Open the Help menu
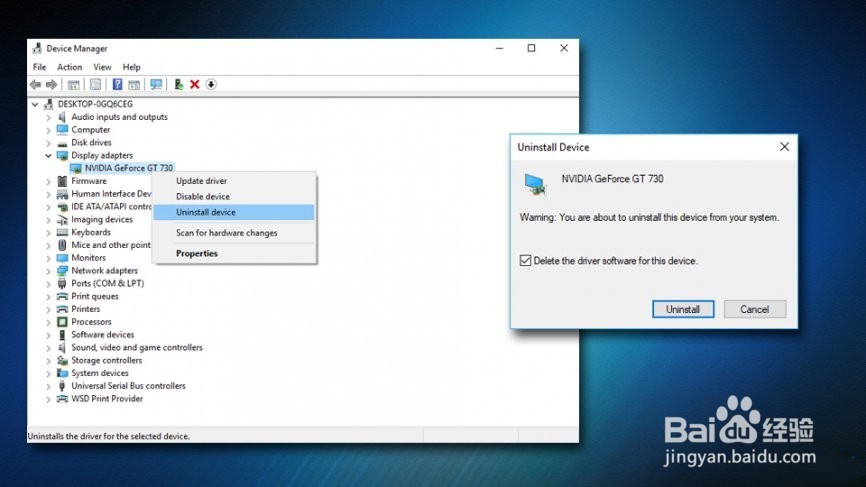The image size is (866, 487). tap(131, 67)
